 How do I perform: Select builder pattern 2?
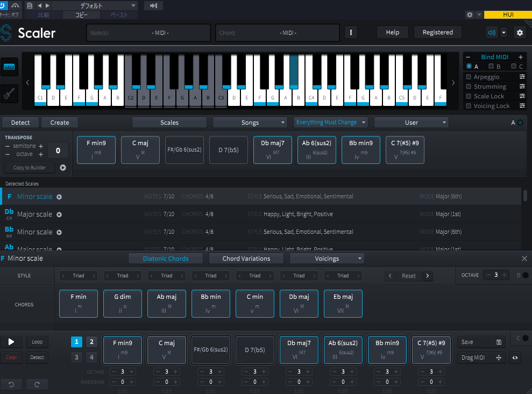pyautogui.click(x=91, y=342)
